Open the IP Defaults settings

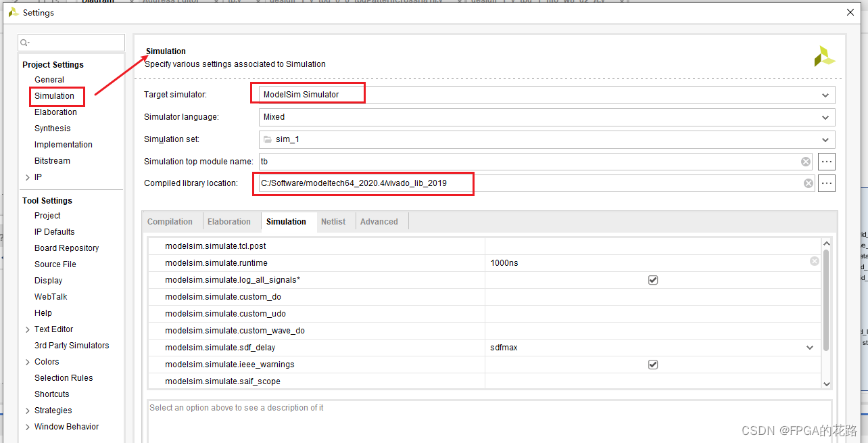[55, 232]
